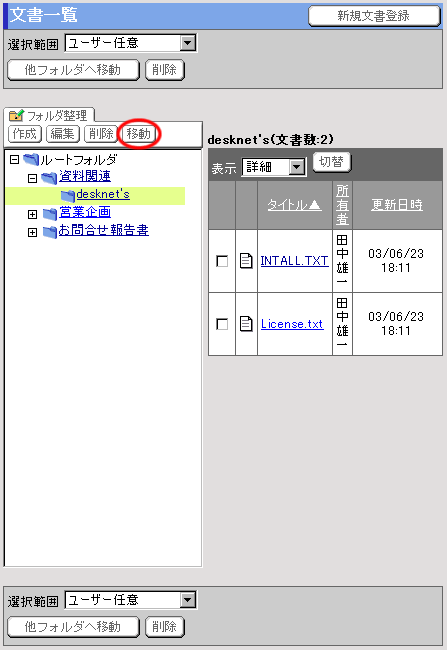This screenshot has width=447, height=650.
Task: Click the 新規文書登録 button
Action: pyautogui.click(x=374, y=16)
